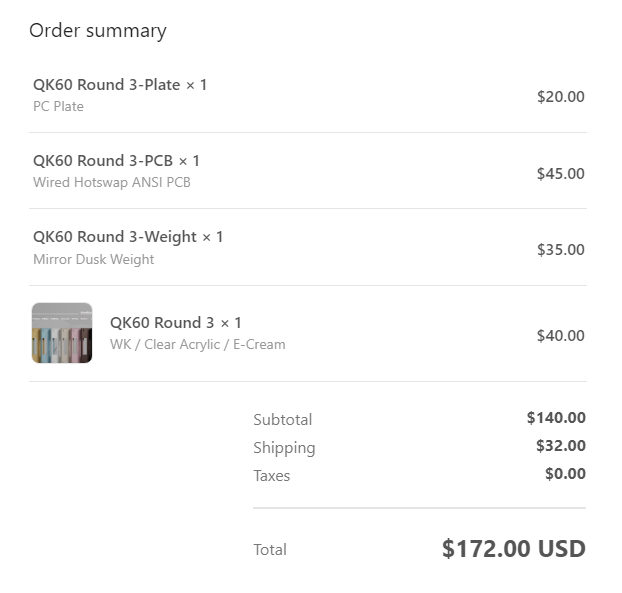Click the Taxes label
This screenshot has width=622, height=593.
271,476
